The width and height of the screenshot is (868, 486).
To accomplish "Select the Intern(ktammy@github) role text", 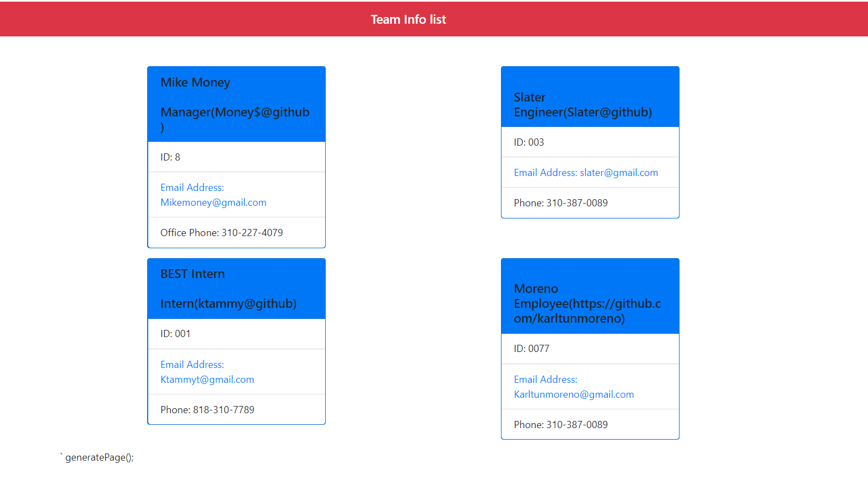I will [x=228, y=303].
